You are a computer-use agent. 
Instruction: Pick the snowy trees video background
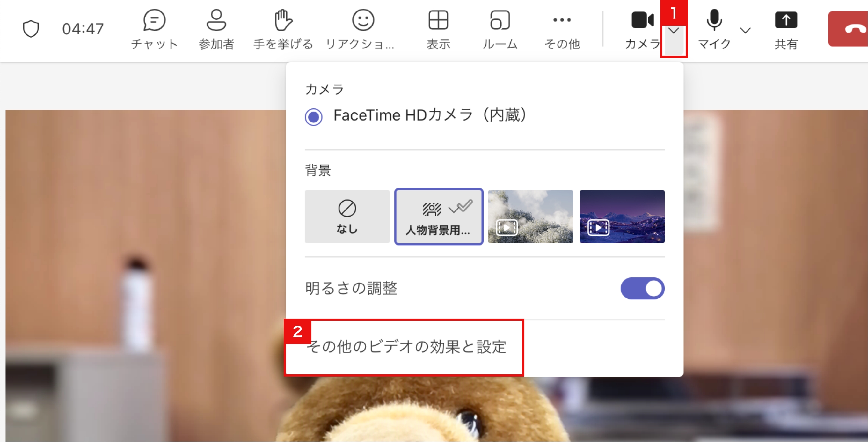pyautogui.click(x=530, y=217)
